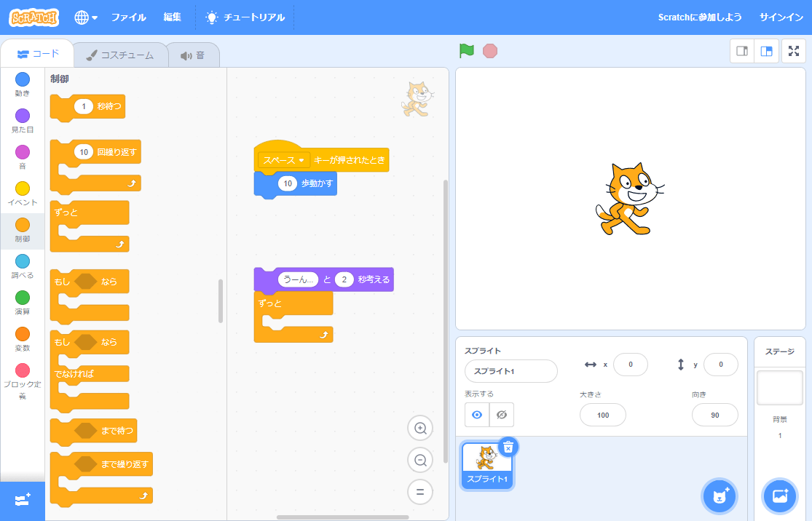The image size is (812, 521).
Task: Click the 10 value in 歩動かす block
Action: pos(288,183)
